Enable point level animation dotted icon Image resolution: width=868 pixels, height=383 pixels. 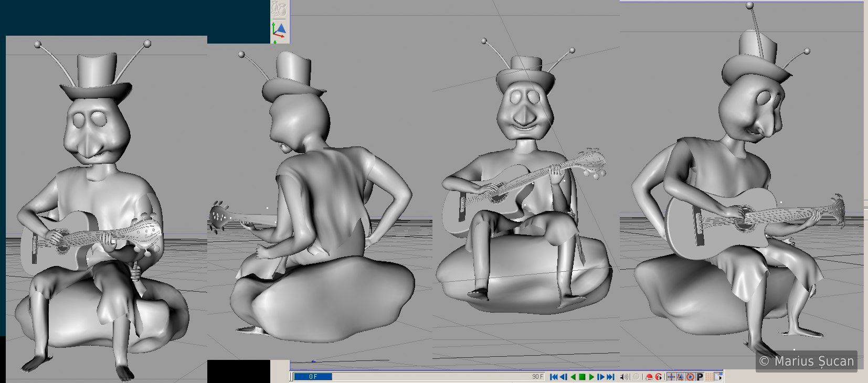pyautogui.click(x=710, y=377)
